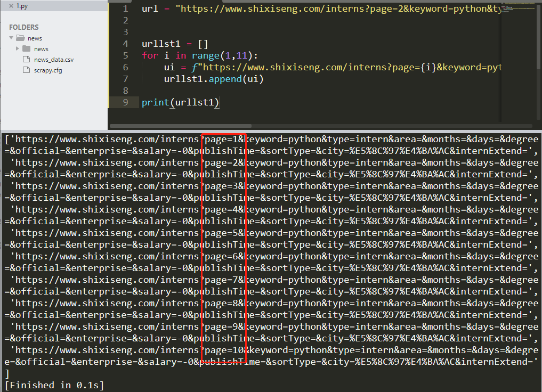Click line number 9 in gutter
542x392 pixels.
point(125,102)
